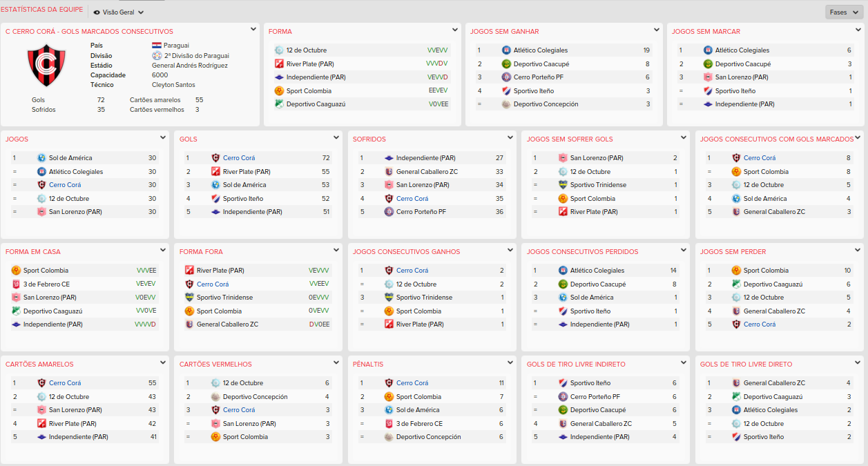Click General Caballero ZC badge in Sofridos panel
Screen dimensions: 868x466
pos(389,171)
